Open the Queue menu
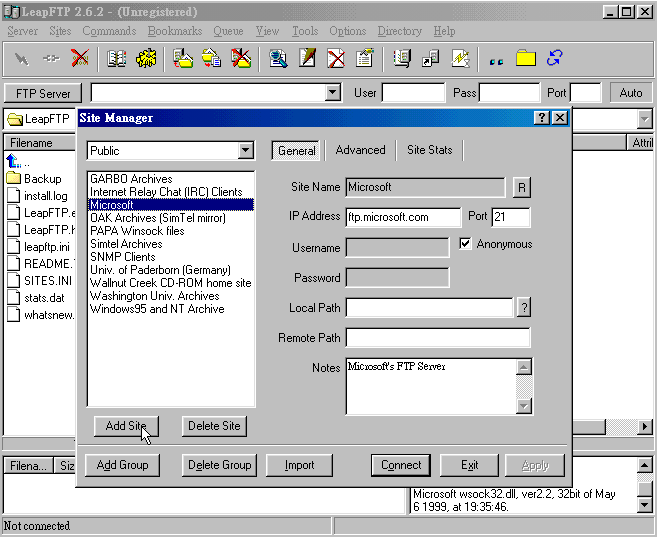Viewport: 657px width, 537px height. click(228, 31)
